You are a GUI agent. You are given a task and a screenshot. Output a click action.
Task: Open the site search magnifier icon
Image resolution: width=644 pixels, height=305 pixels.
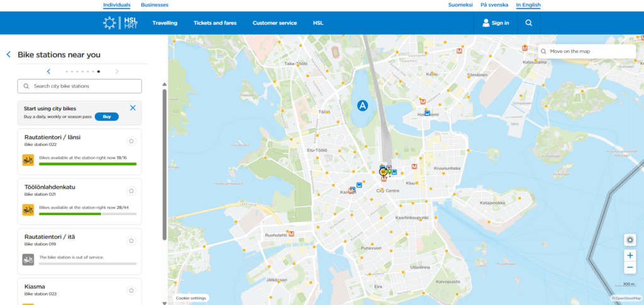coord(528,23)
